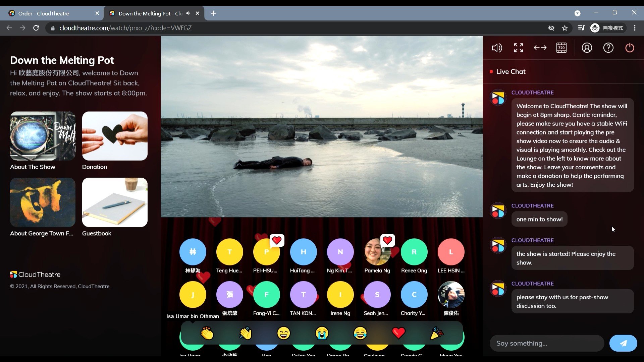Select Fang-Yi C... audience avatar
Viewport: 644px width, 362px height.
(x=267, y=295)
